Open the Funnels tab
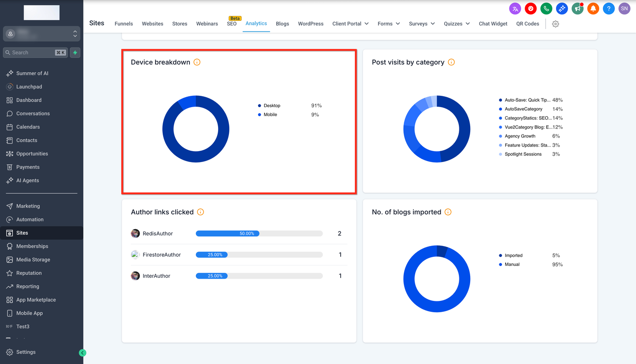 click(124, 24)
